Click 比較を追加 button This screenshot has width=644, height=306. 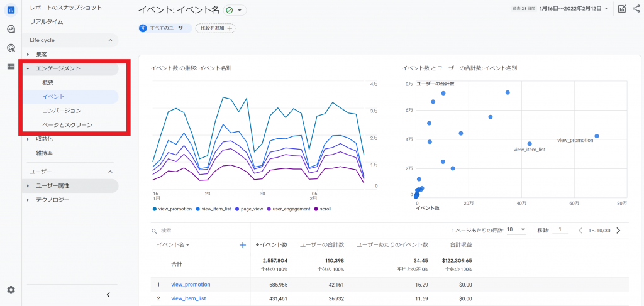(216, 28)
